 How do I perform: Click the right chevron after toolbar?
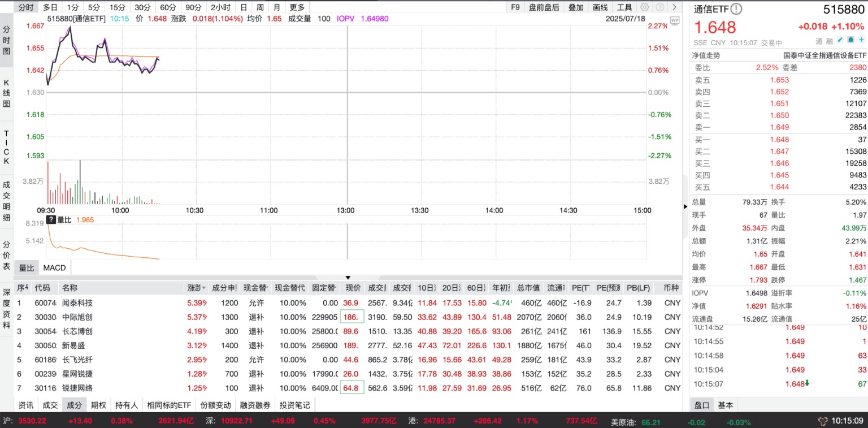(674, 7)
